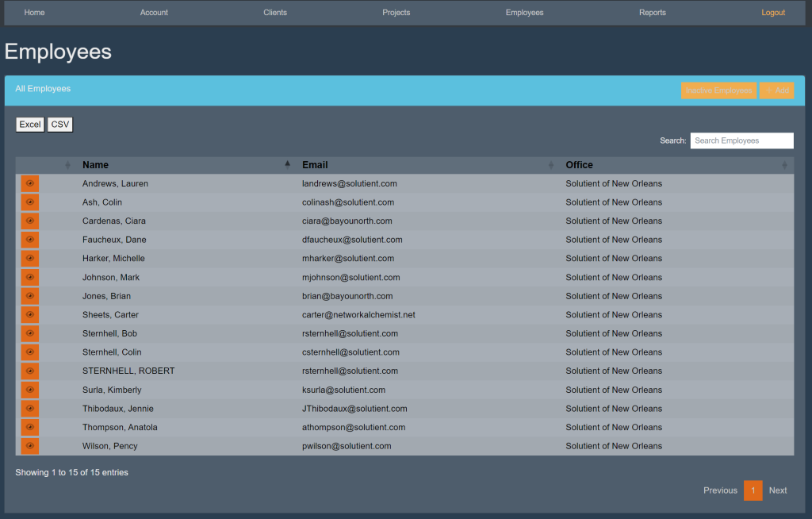Click the Inactive Employees button
The image size is (812, 519).
pyautogui.click(x=718, y=90)
